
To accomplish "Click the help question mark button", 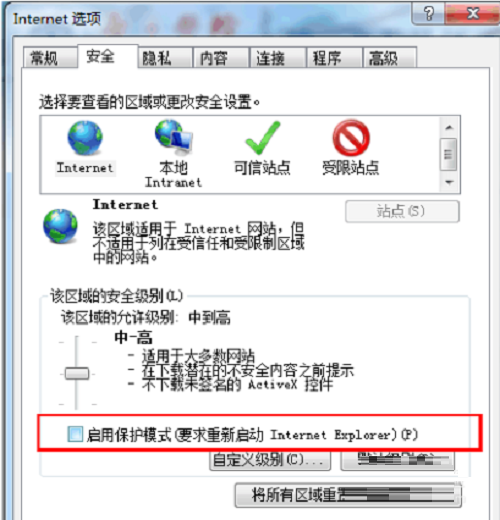I will pos(429,14).
